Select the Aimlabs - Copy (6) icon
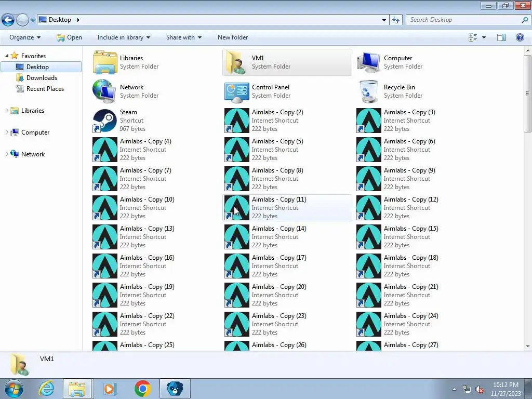This screenshot has width=532, height=399. [x=369, y=150]
